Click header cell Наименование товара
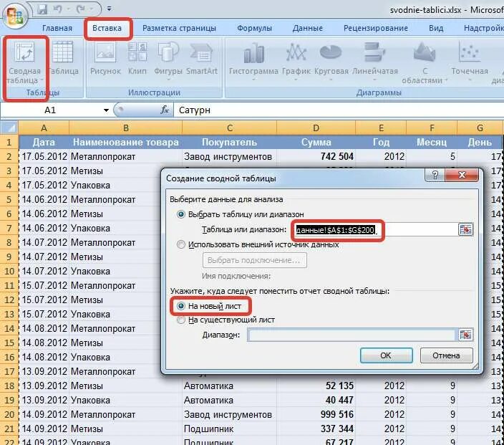Image resolution: width=504 pixels, height=445 pixels. [x=126, y=142]
